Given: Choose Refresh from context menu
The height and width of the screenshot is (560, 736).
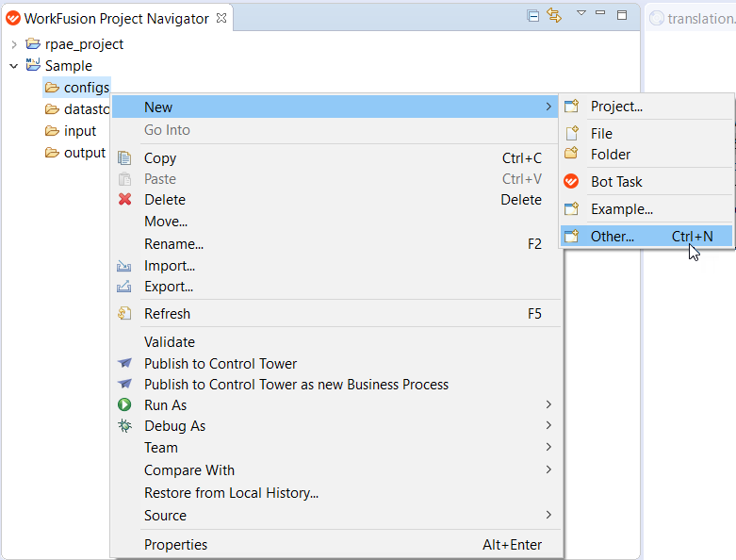Looking at the screenshot, I should (335, 314).
